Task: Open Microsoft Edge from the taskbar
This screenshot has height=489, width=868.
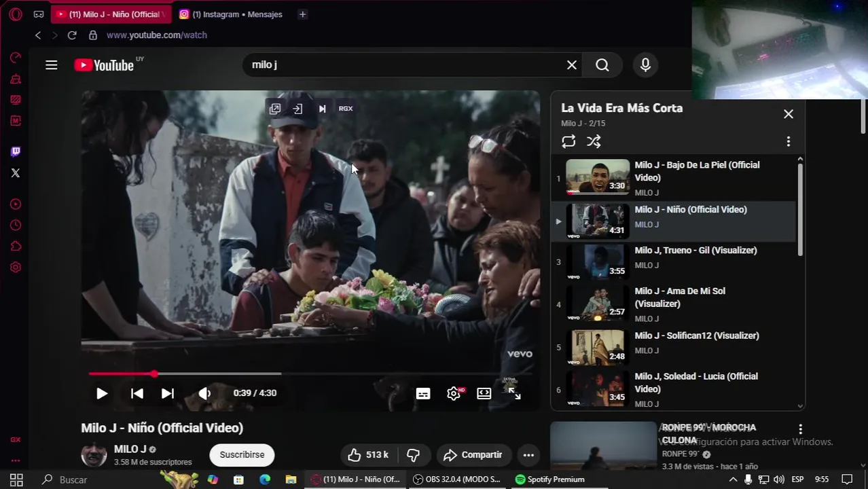Action: [265, 479]
